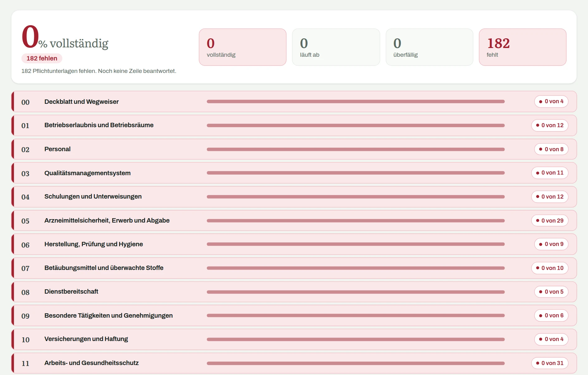
Task: Open the Personal section row
Action: click(294, 149)
